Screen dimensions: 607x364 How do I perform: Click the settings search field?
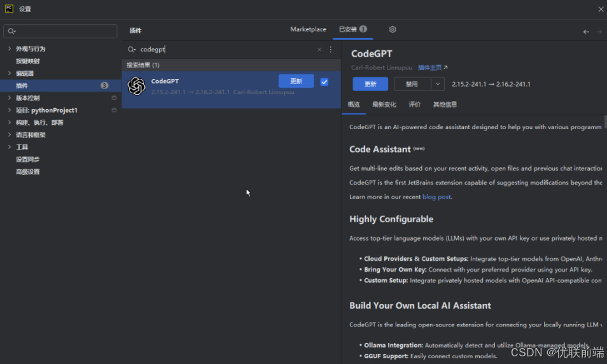coord(60,31)
